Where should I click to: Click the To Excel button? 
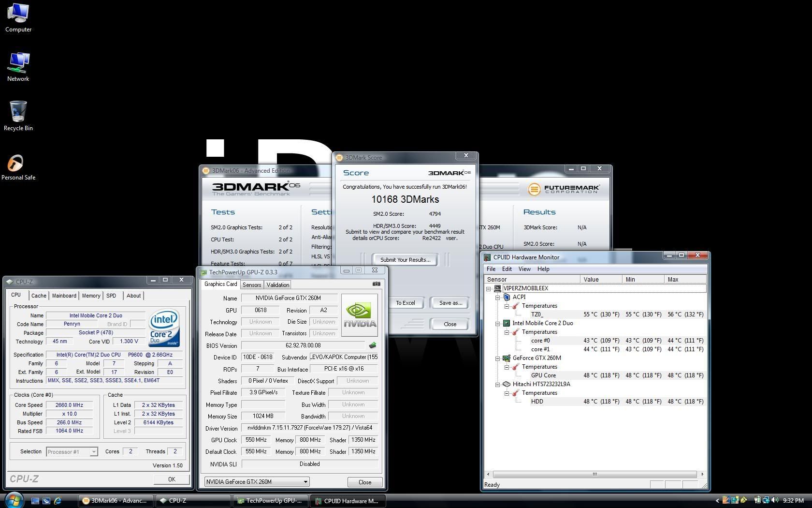coord(405,303)
